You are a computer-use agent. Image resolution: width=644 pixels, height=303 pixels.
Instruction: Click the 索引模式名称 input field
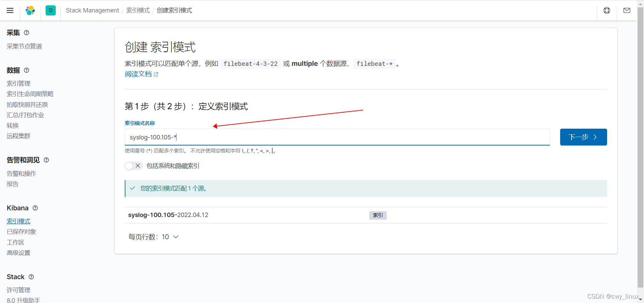point(337,137)
